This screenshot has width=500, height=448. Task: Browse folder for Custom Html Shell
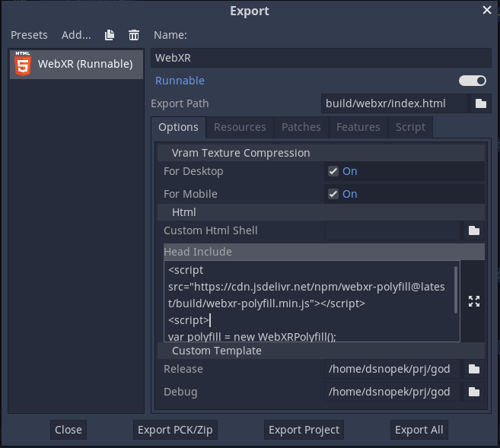474,230
